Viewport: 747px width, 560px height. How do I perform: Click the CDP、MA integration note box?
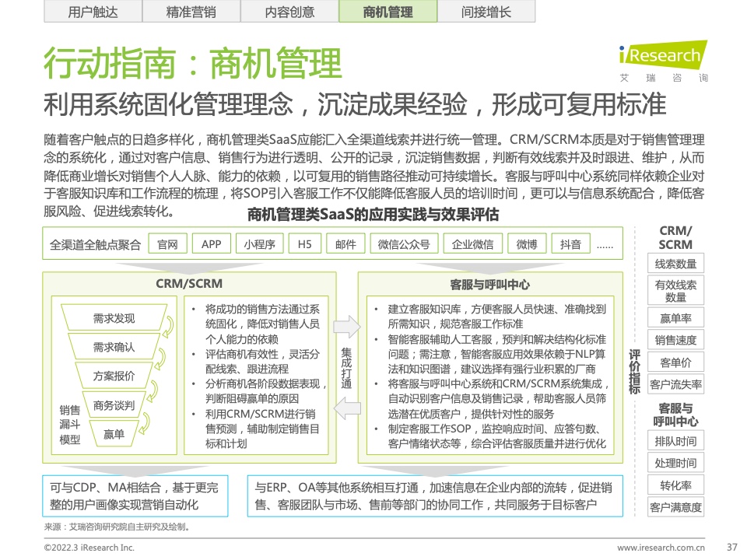coord(135,495)
